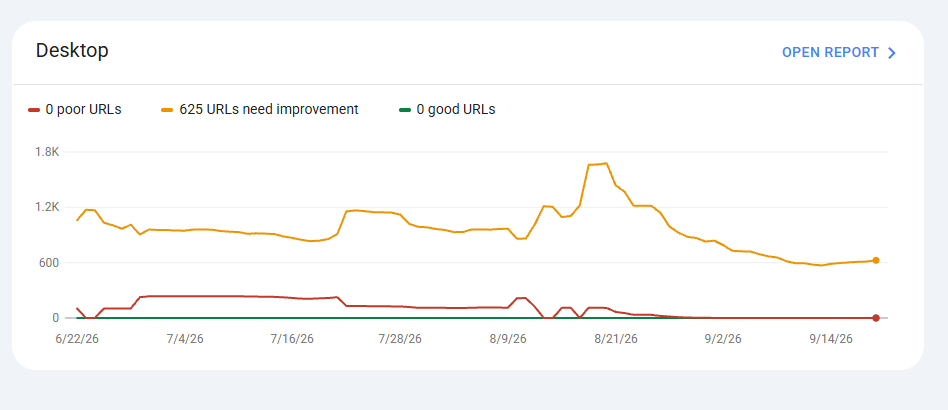Click the 1.8K y-axis label
Image resolution: width=948 pixels, height=410 pixels.
[46, 152]
